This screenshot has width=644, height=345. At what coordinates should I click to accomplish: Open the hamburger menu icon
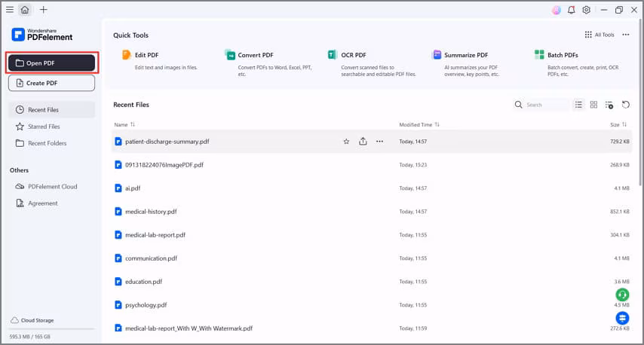coord(10,10)
